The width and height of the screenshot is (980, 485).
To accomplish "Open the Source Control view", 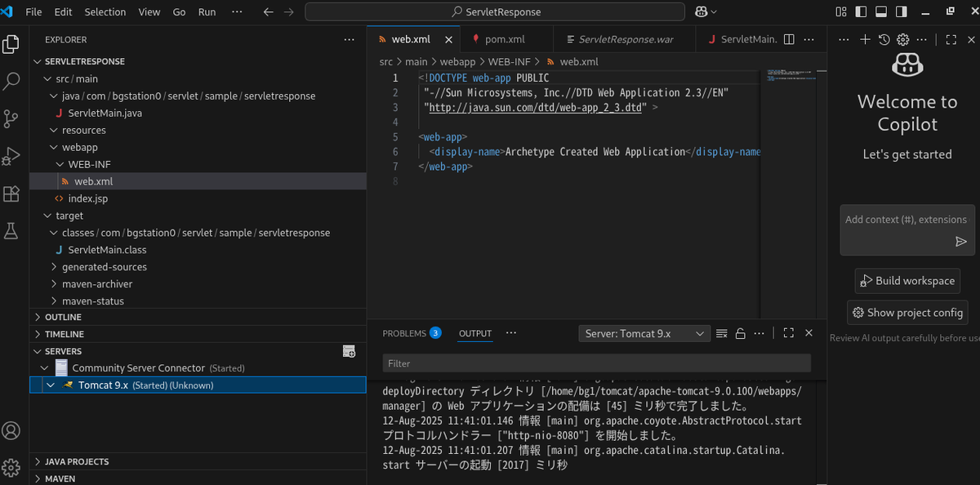I will [11, 118].
